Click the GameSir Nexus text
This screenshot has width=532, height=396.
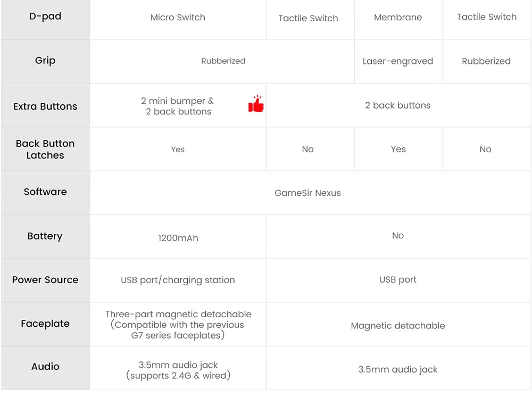pyautogui.click(x=307, y=193)
